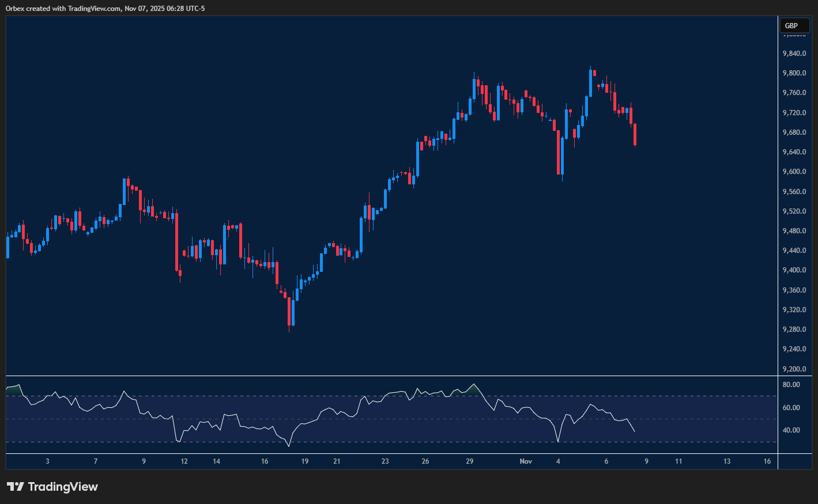Select the 80.00 label on the RSI scale
This screenshot has height=504, width=818.
791,385
